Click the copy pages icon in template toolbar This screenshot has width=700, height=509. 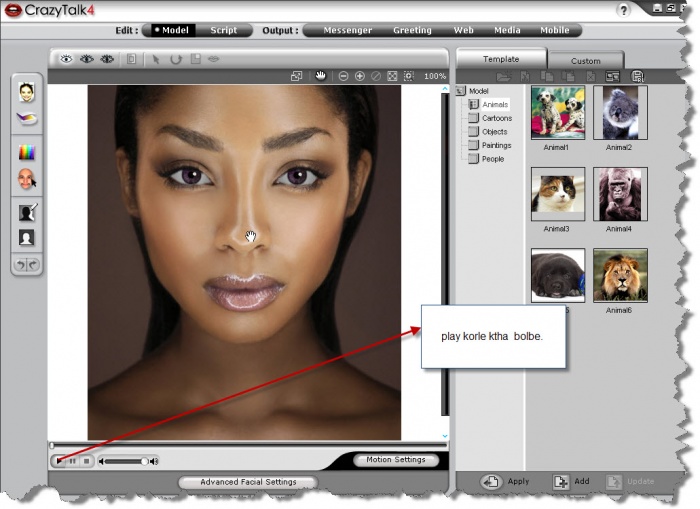tap(546, 77)
